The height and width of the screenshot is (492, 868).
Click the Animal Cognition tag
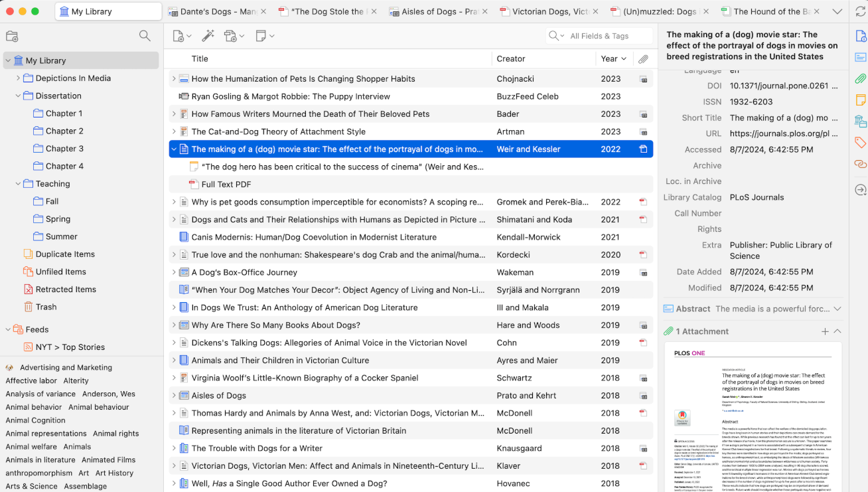pos(36,420)
